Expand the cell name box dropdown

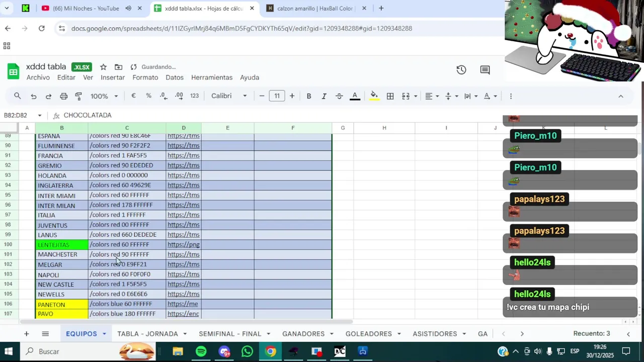point(39,115)
